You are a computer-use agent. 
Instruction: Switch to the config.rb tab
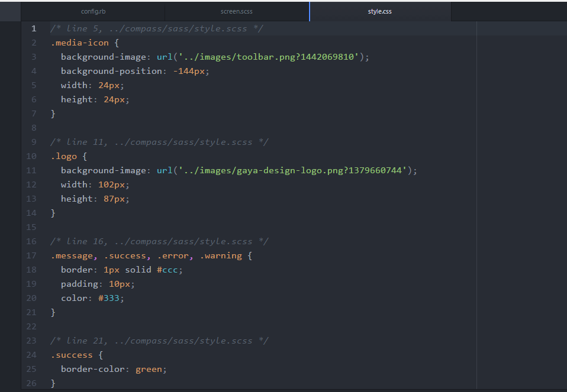93,12
